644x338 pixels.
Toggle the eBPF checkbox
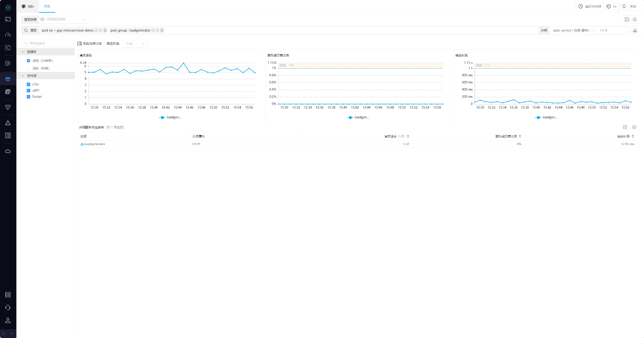(x=28, y=90)
